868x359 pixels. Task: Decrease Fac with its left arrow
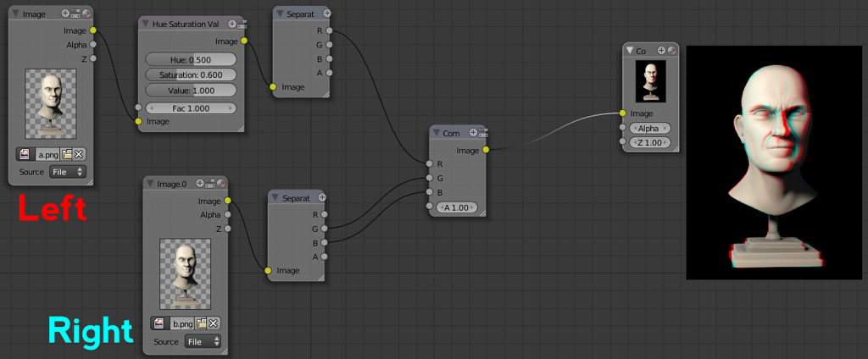click(x=150, y=108)
